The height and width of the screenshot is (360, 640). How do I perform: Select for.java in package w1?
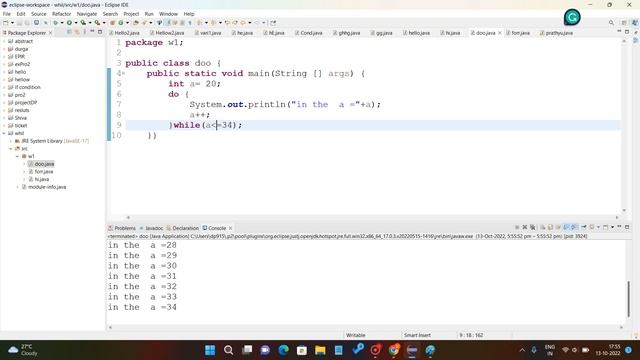[44, 171]
